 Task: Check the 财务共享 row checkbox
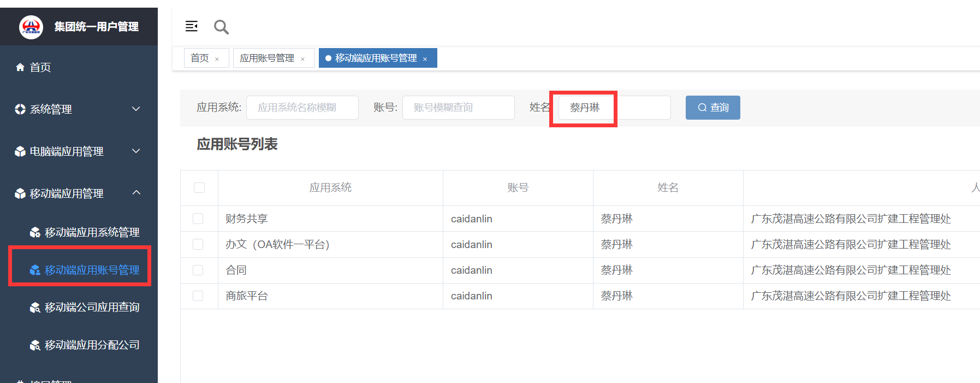(x=198, y=219)
